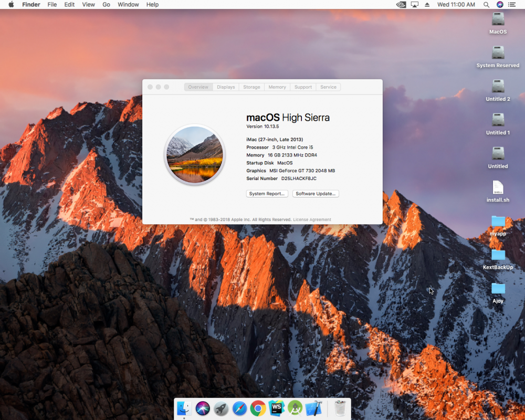Switch to the Displays tab
525x420 pixels.
click(x=226, y=87)
